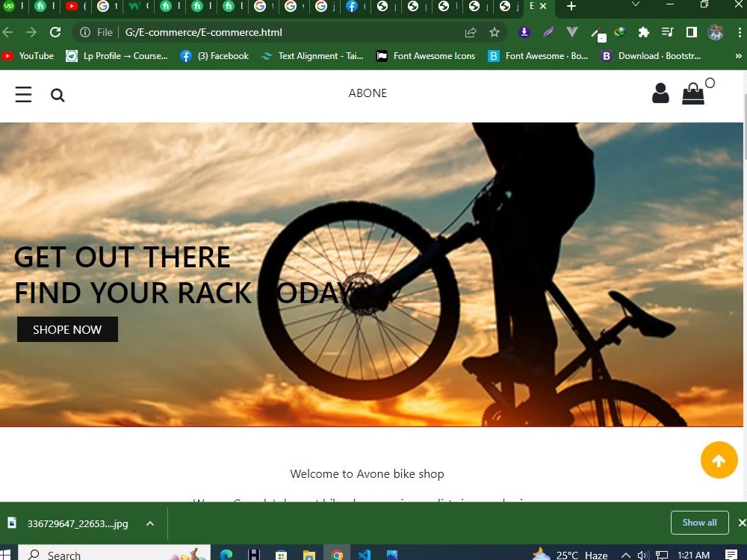Open the Extensions puzzle piece menu
Viewport: 747px width, 560px height.
pyautogui.click(x=644, y=32)
